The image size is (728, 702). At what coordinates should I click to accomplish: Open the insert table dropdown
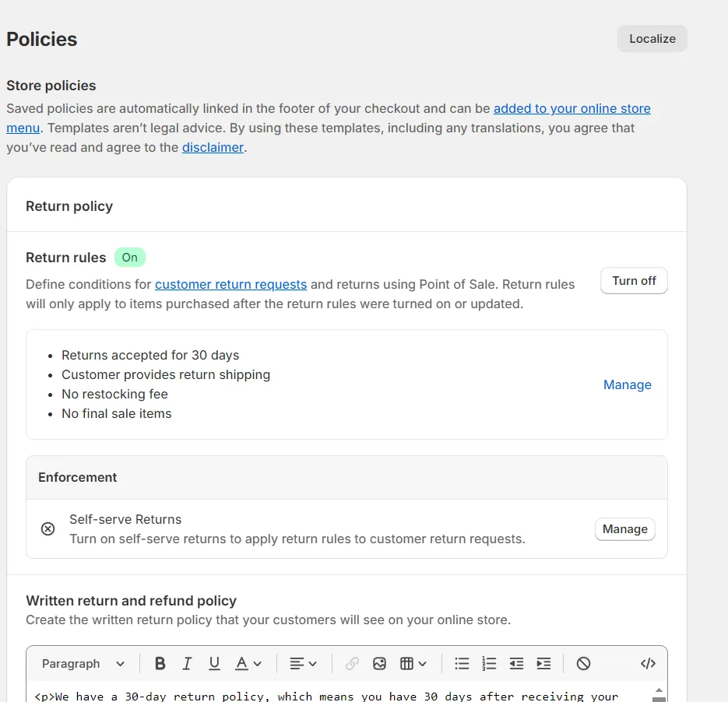click(413, 664)
